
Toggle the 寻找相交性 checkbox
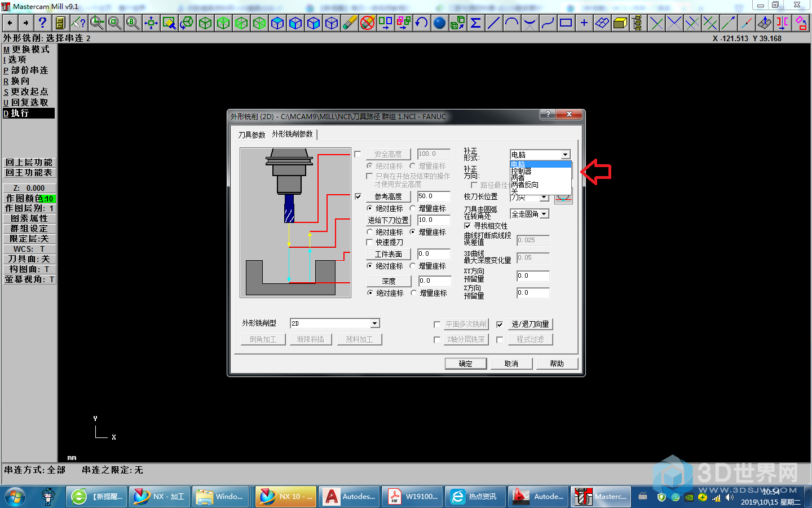467,226
